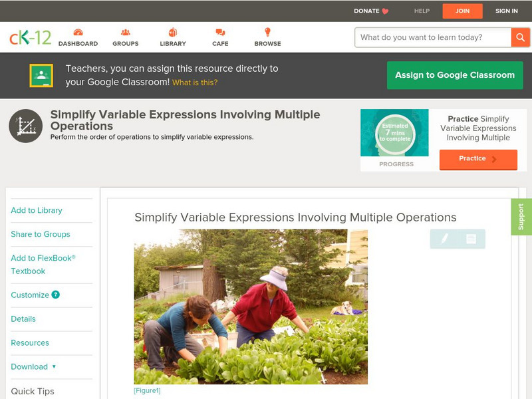Click the gardening photo thumbnail
Viewport: 532px width, 399px height.
(251, 307)
